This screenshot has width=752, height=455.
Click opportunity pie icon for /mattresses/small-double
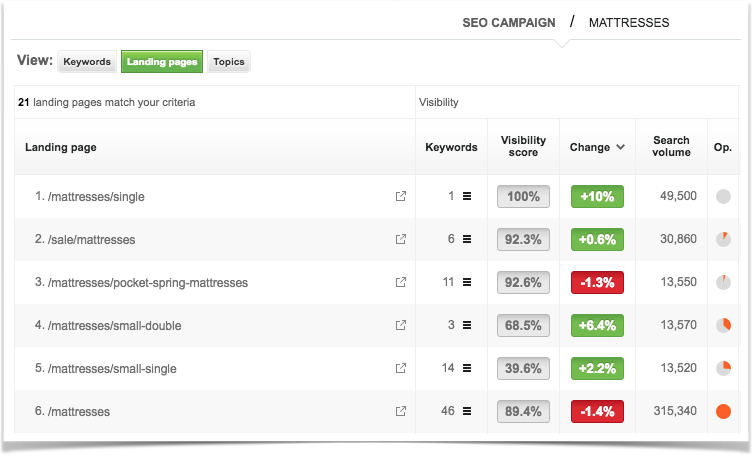pyautogui.click(x=723, y=326)
